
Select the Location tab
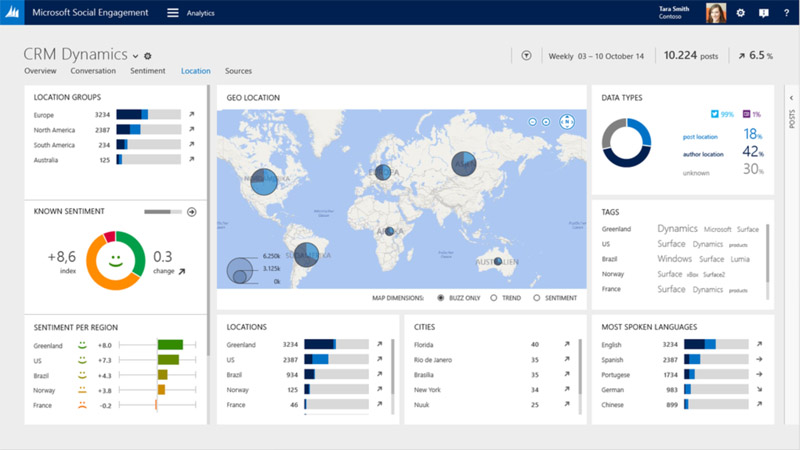click(195, 71)
